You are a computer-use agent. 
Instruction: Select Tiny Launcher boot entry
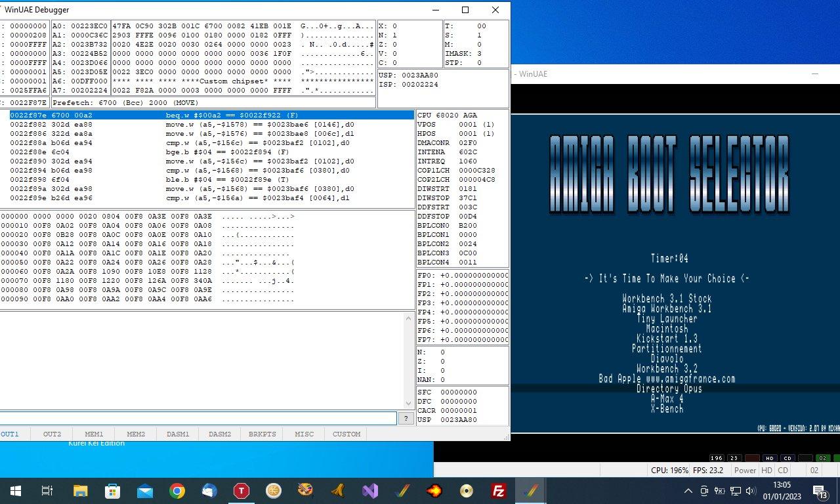[x=667, y=318]
